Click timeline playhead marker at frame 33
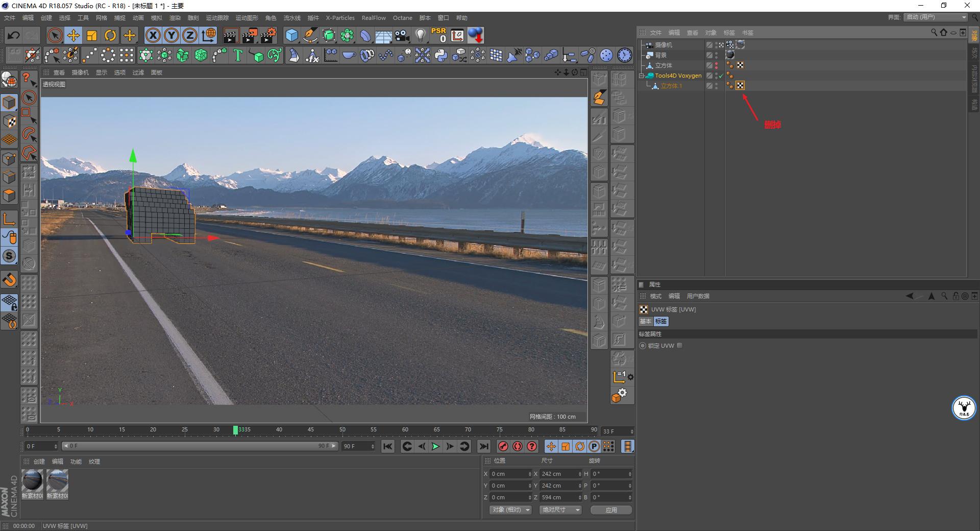This screenshot has width=980, height=531. (x=235, y=430)
